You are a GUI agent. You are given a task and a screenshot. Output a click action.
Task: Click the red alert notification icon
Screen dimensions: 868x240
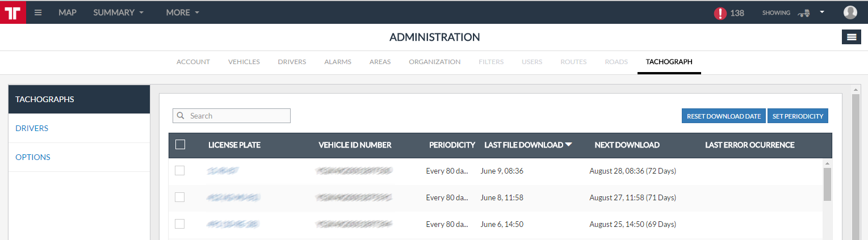point(720,13)
